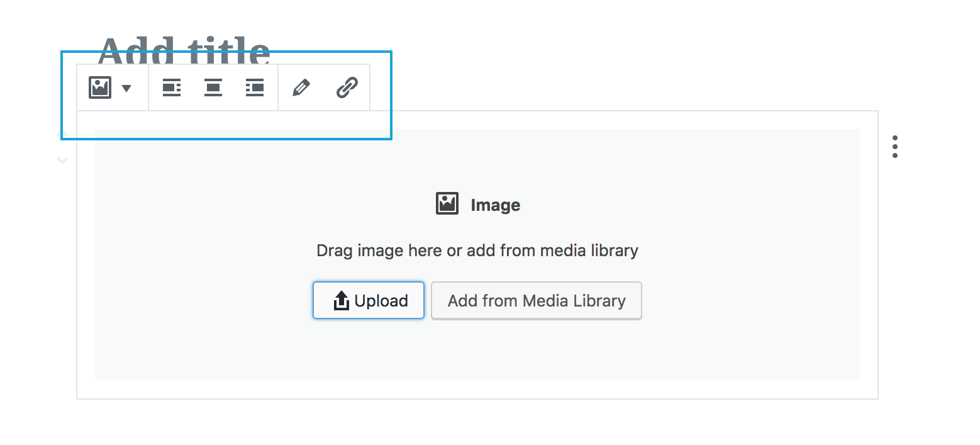Click the Image block type icon in toolbar
The width and height of the screenshot is (980, 445).
pyautogui.click(x=100, y=87)
